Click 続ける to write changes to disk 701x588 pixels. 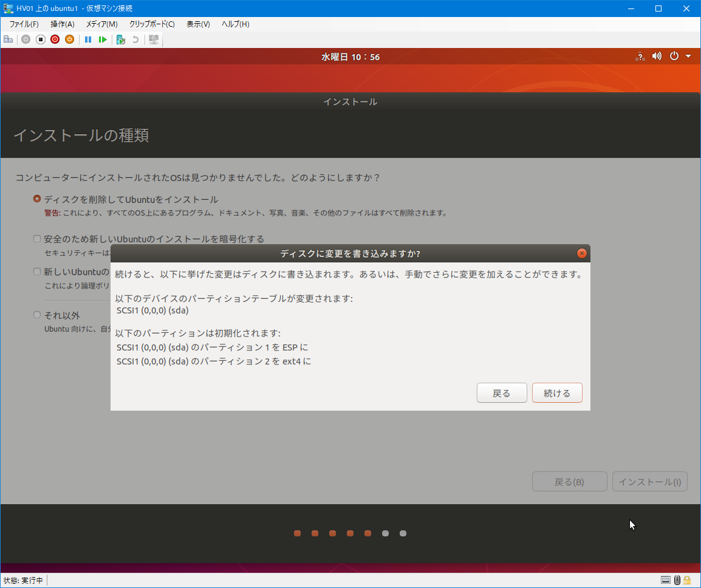pyautogui.click(x=556, y=392)
